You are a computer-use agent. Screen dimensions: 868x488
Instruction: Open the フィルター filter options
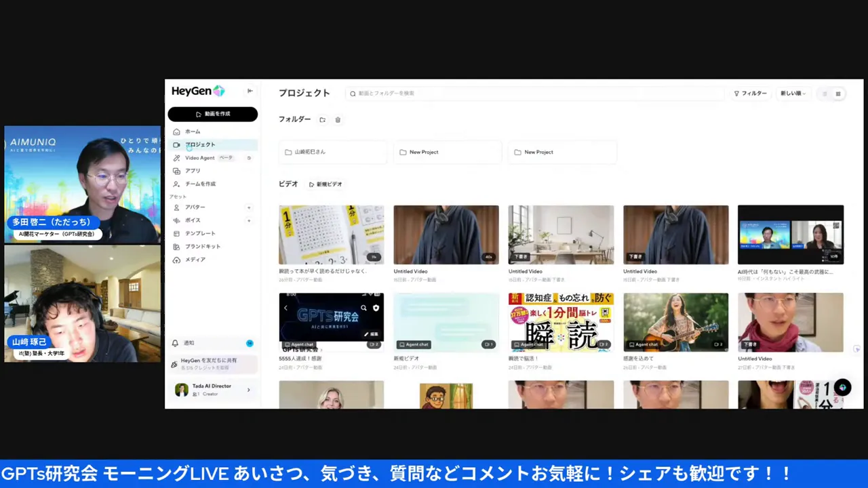[x=750, y=94]
